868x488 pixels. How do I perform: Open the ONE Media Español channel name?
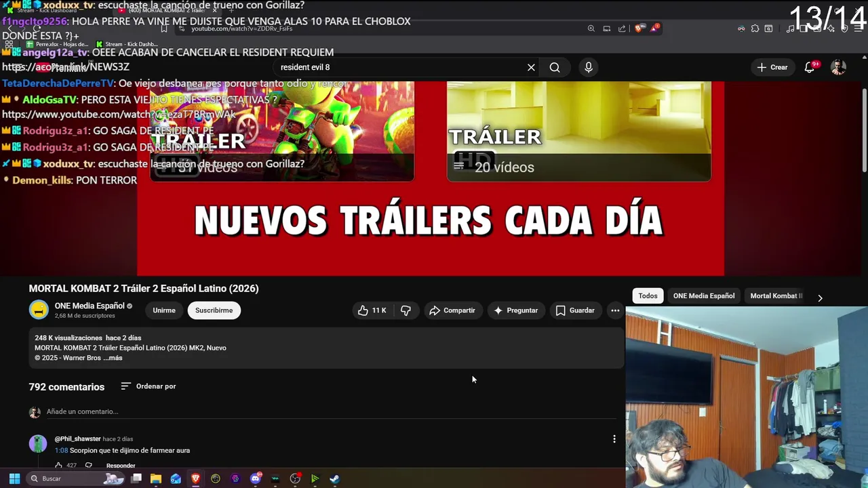coord(90,306)
